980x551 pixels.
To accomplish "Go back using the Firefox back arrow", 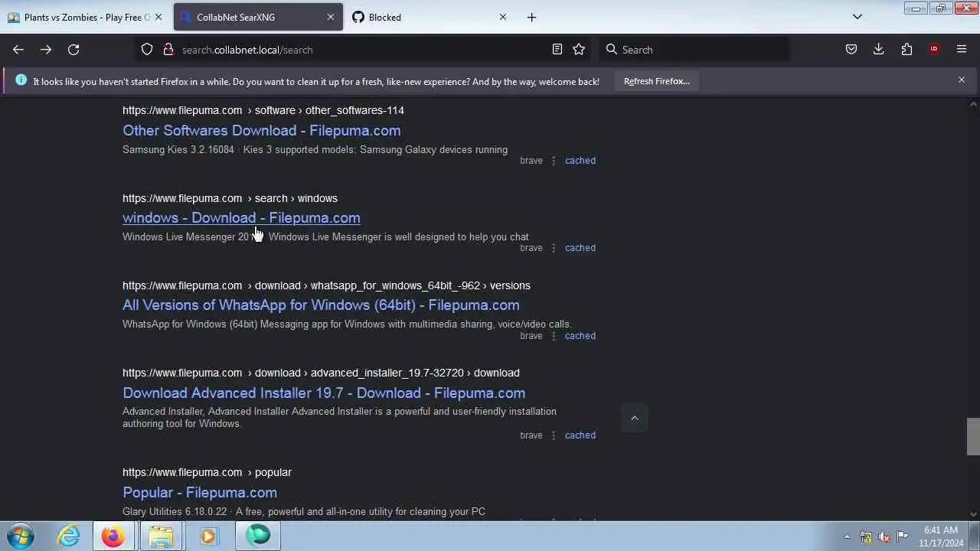I will [x=18, y=50].
